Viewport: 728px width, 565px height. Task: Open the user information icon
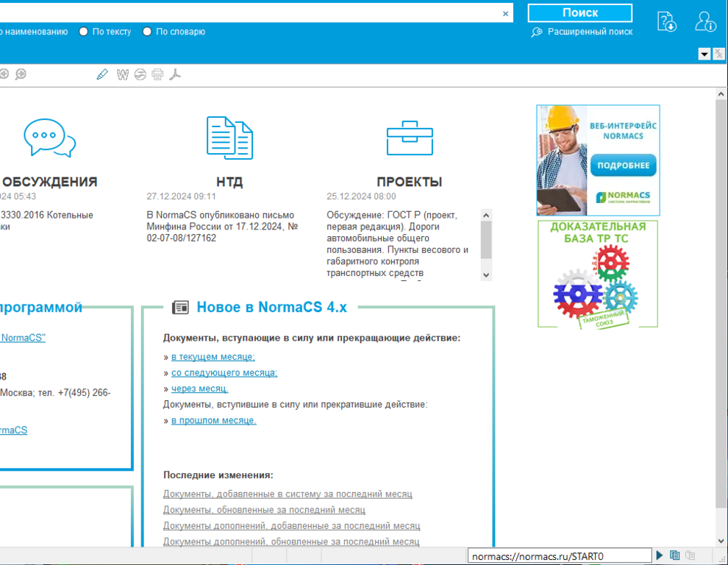pyautogui.click(x=705, y=22)
